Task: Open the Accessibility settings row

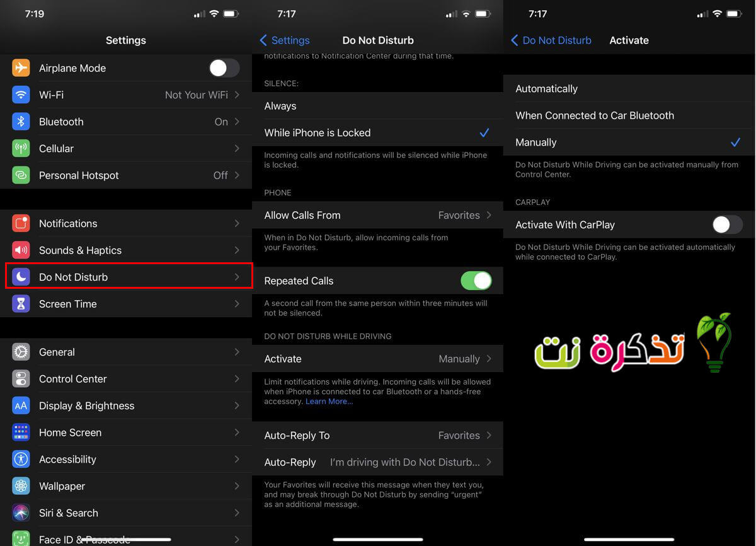Action: click(x=126, y=459)
